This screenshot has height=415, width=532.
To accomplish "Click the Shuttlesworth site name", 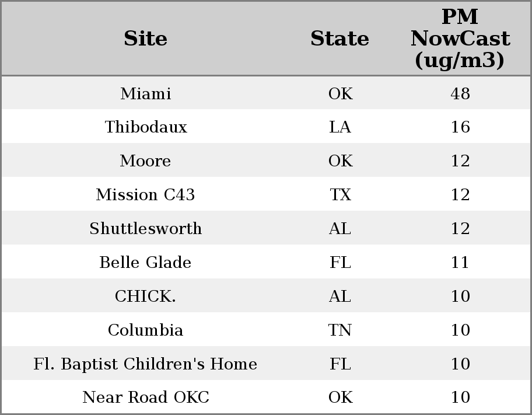I will coord(145,229).
